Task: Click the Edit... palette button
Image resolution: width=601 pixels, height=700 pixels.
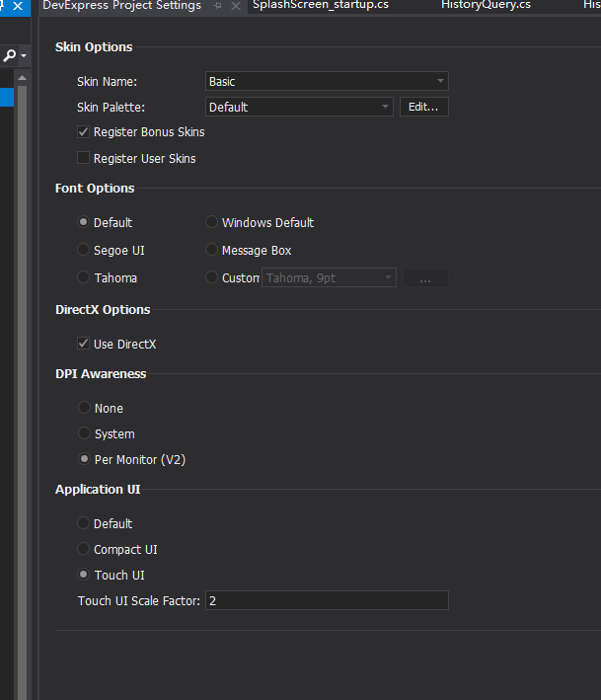Action: tap(424, 107)
